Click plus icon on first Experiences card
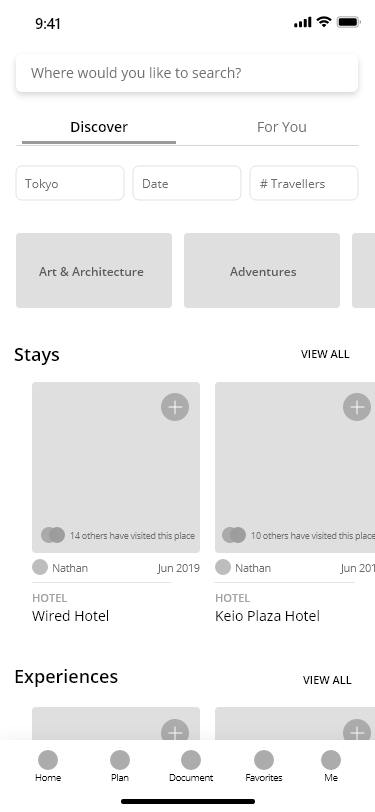375x812 pixels. (x=175, y=730)
